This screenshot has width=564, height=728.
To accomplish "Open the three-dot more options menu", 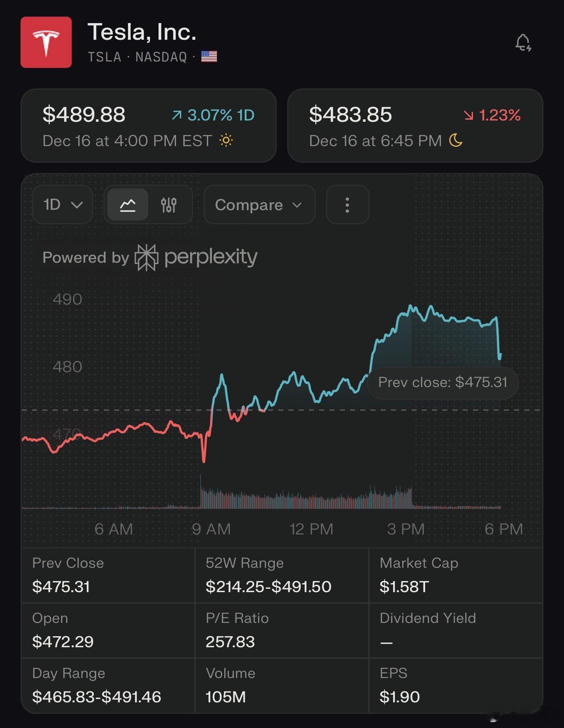I will [x=347, y=205].
